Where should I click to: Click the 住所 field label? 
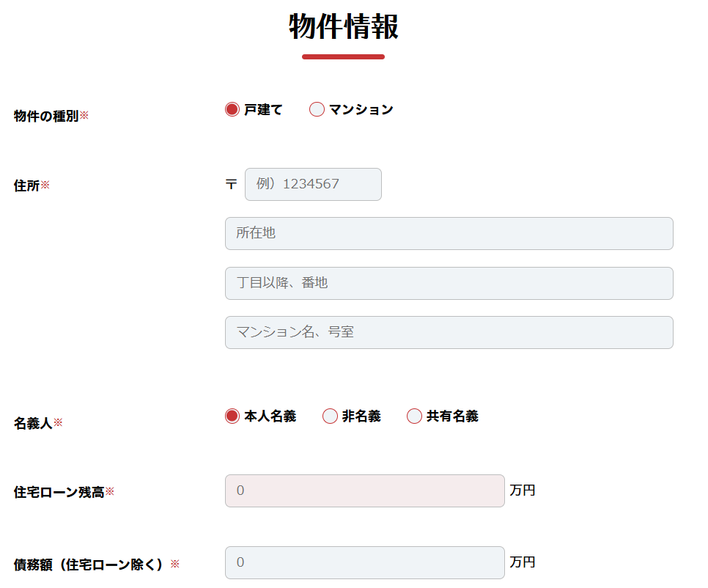[26, 185]
